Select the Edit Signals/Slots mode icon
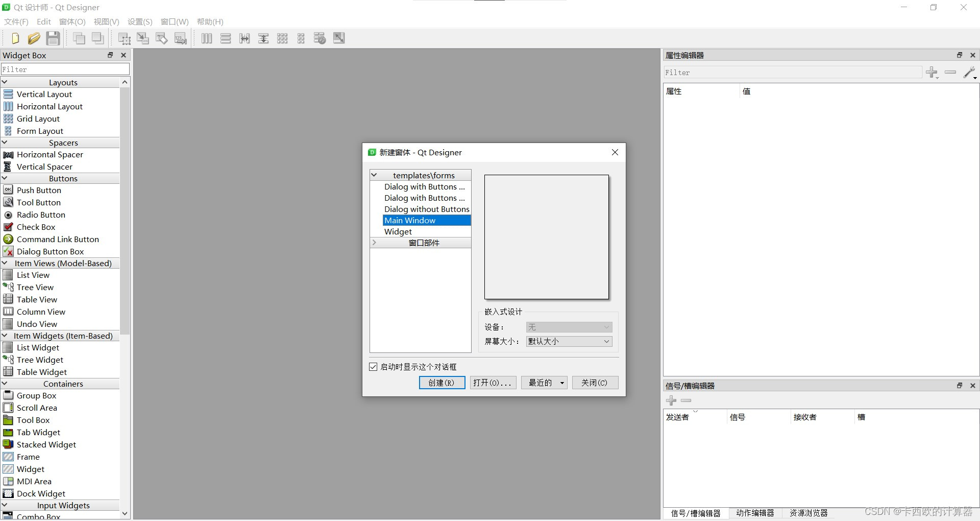Viewport: 980px width, 521px height. click(143, 38)
